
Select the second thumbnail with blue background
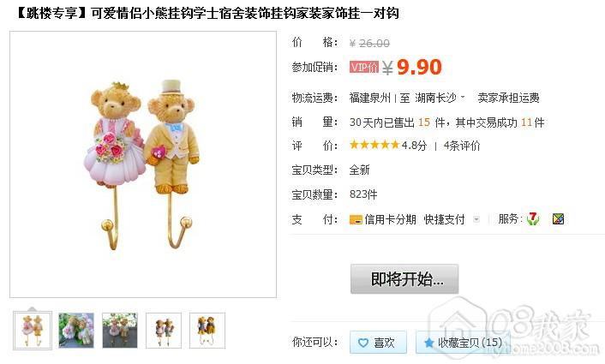tap(76, 331)
